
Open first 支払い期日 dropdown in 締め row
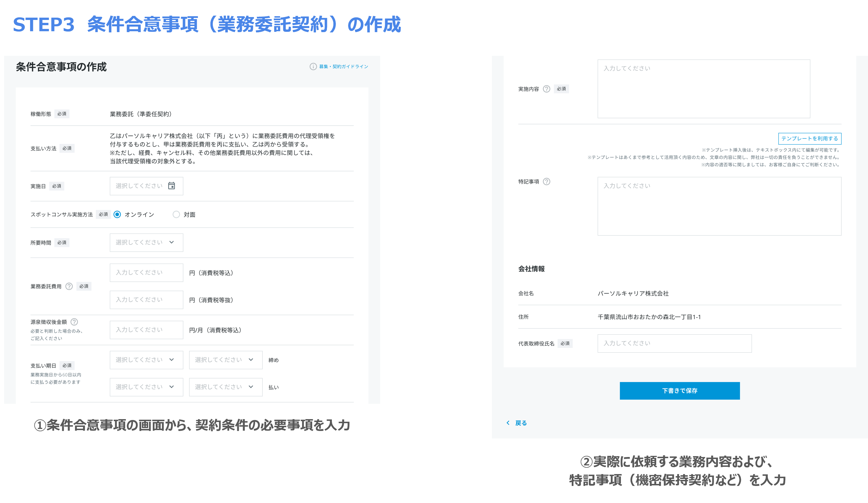tap(146, 360)
